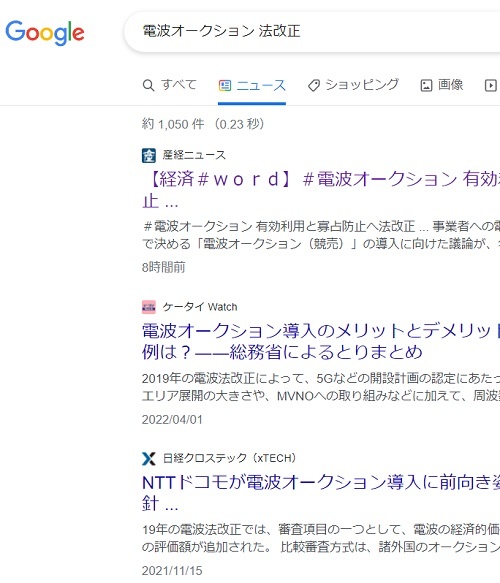Click the 産経ニュース source name

click(194, 155)
